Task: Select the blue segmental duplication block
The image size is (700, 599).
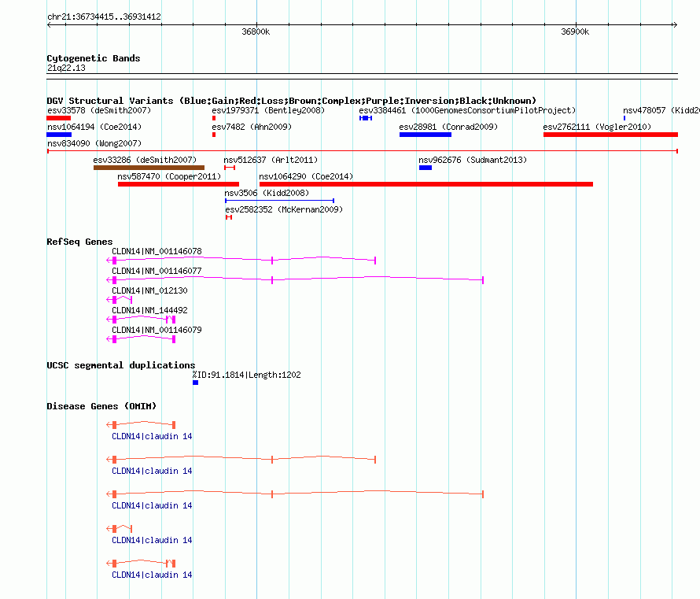Action: pos(196,383)
